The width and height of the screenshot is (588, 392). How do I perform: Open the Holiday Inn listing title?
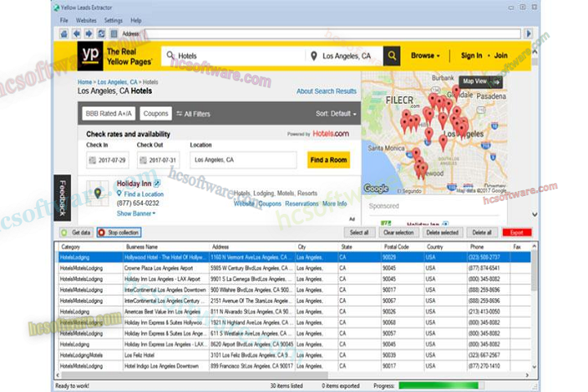click(x=134, y=184)
